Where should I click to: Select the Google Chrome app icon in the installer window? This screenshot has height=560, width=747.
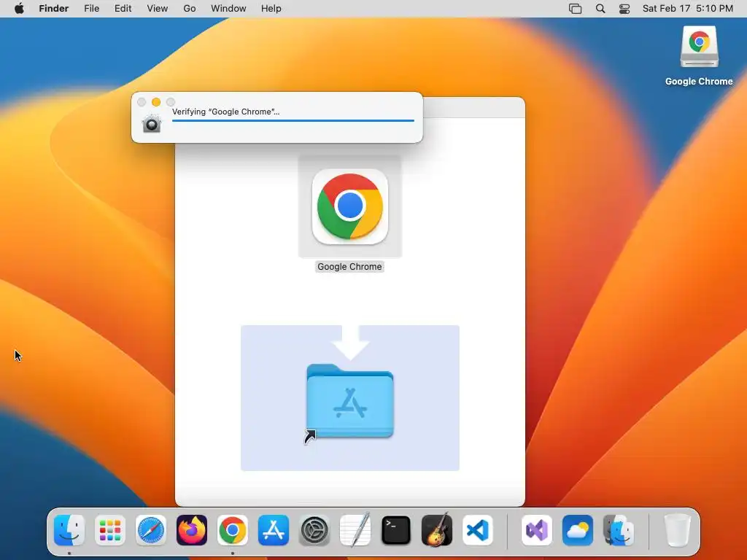pyautogui.click(x=350, y=206)
